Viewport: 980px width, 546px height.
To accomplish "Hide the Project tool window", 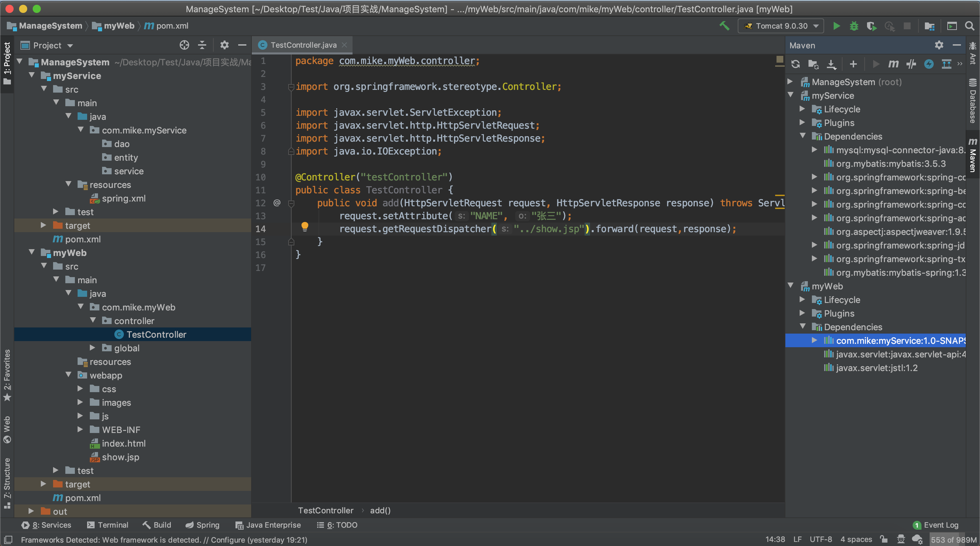I will 242,45.
